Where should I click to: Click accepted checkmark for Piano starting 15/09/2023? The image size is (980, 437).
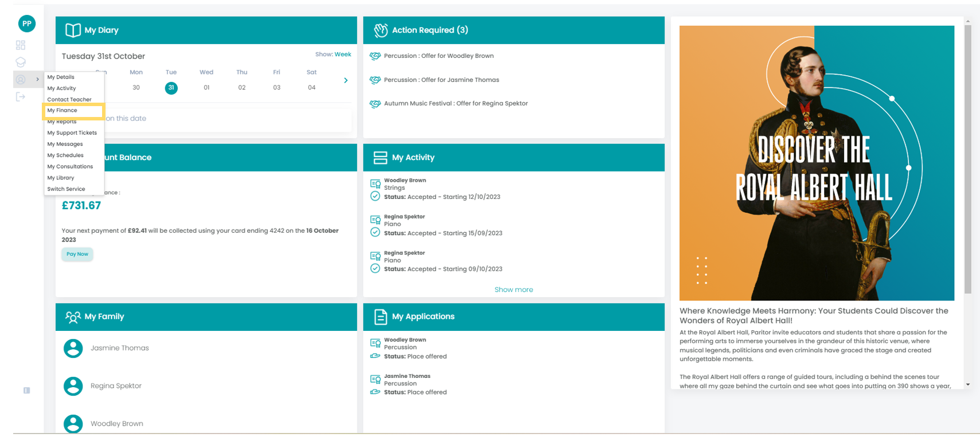(x=375, y=232)
